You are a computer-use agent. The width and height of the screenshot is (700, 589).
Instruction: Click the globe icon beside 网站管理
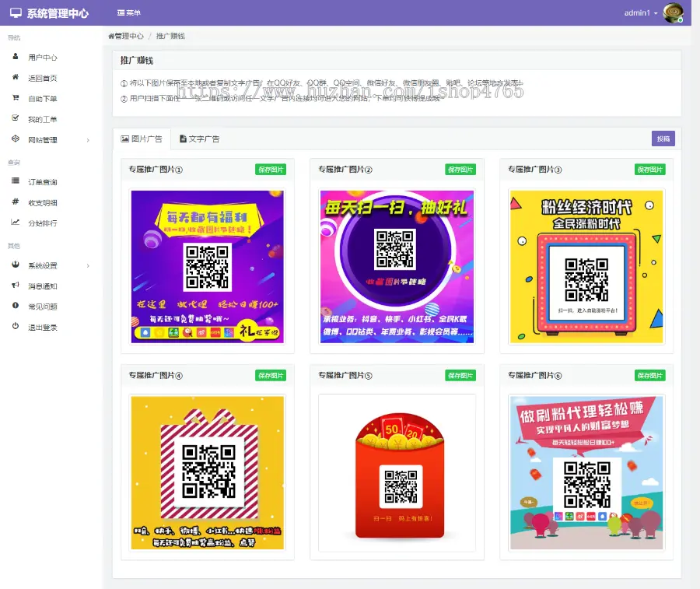(x=16, y=138)
